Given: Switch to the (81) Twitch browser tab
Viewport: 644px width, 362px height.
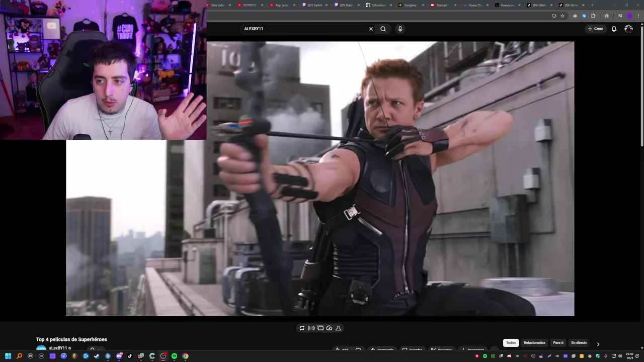Looking at the screenshot, I should 314,5.
